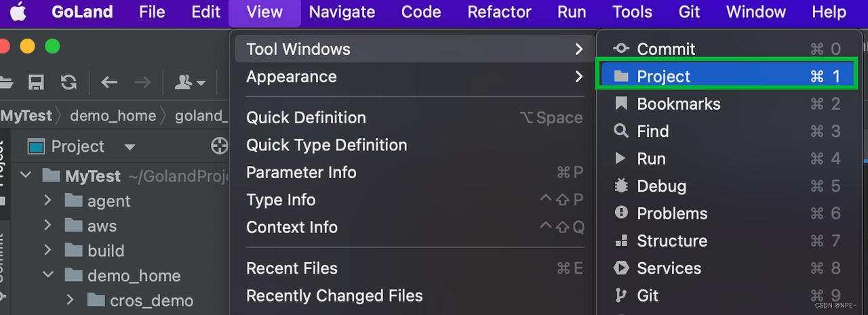Open the Refactor menu in menu bar
The height and width of the screenshot is (315, 868).
499,12
